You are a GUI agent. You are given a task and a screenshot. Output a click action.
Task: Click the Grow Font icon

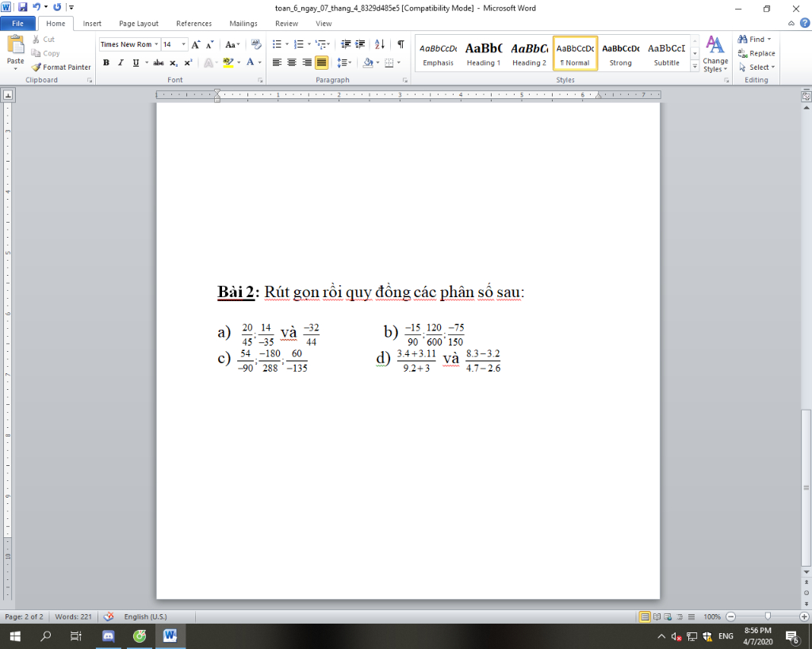pyautogui.click(x=196, y=44)
